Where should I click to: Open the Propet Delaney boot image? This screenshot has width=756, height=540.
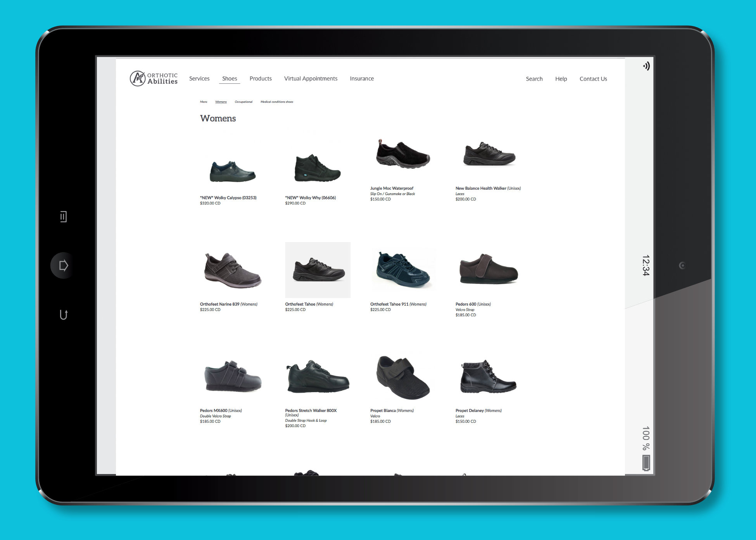tap(488, 376)
